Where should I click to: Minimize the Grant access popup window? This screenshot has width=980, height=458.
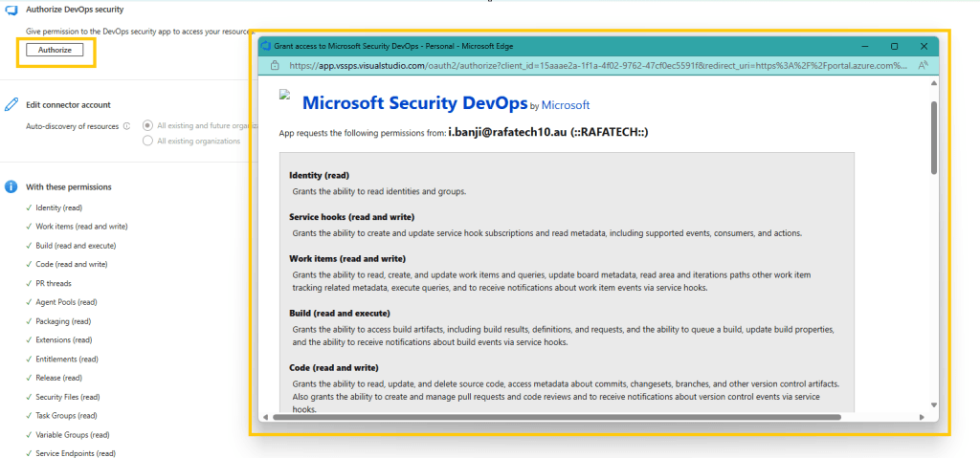864,46
